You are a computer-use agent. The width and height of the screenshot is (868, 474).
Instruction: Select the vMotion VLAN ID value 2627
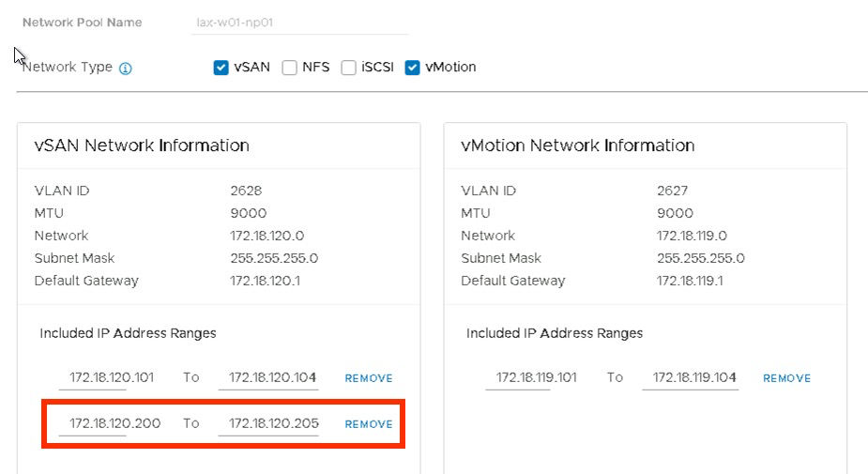pyautogui.click(x=673, y=191)
